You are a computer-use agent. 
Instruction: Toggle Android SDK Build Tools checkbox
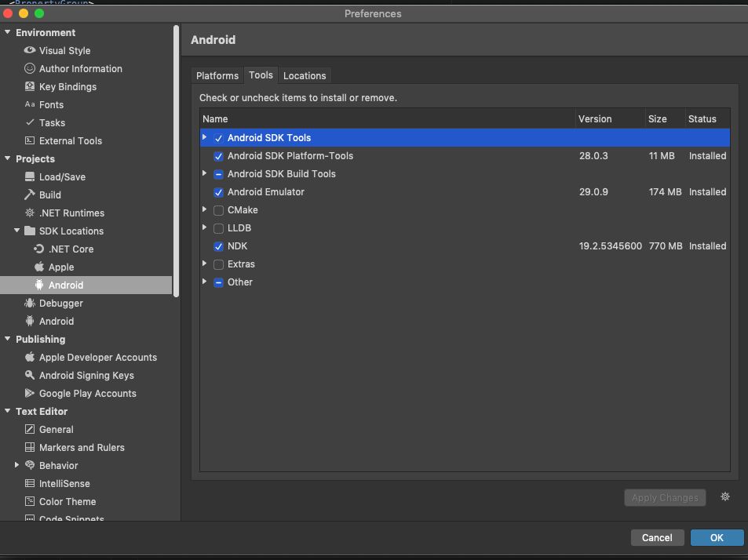coord(218,174)
